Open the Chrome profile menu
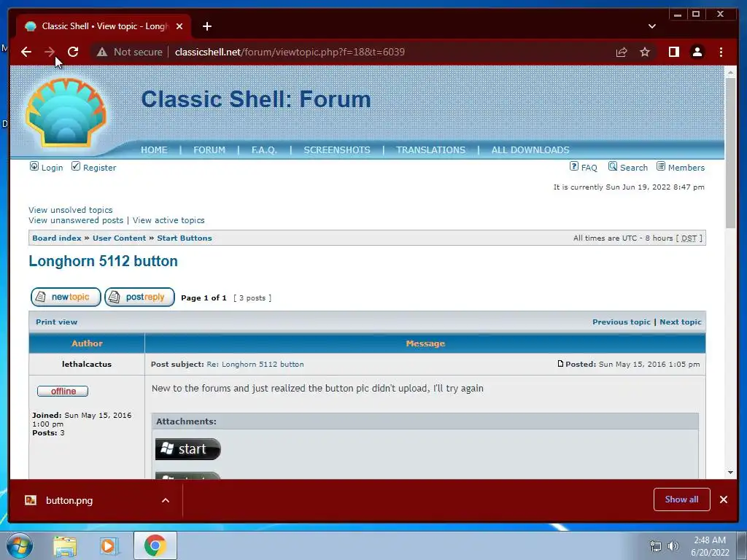The height and width of the screenshot is (560, 747). pyautogui.click(x=697, y=52)
